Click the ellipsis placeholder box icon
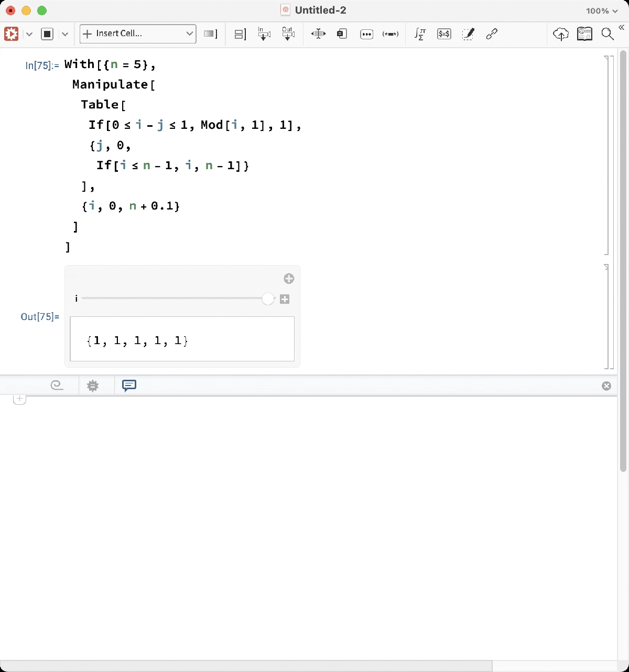Image resolution: width=629 pixels, height=672 pixels. 366,34
